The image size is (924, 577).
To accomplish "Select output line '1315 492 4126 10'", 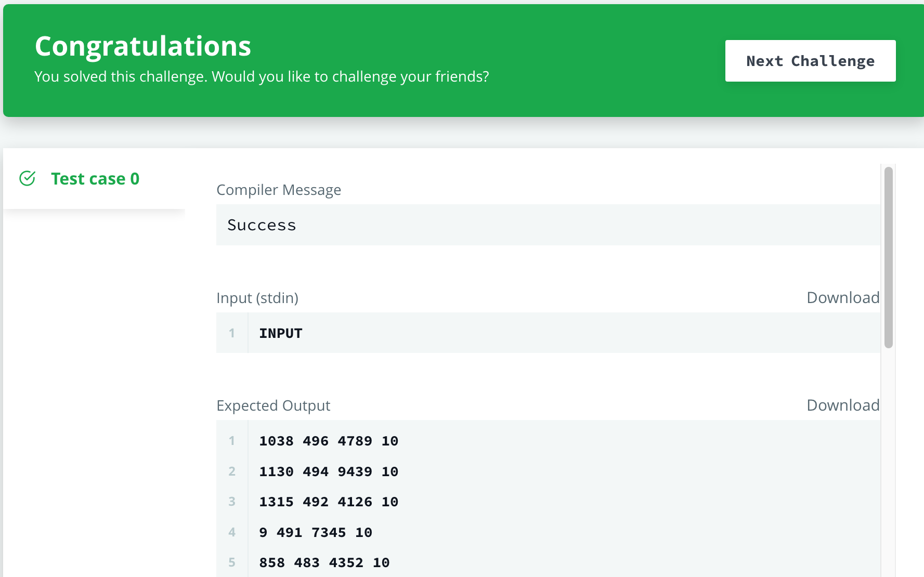I will [x=329, y=502].
